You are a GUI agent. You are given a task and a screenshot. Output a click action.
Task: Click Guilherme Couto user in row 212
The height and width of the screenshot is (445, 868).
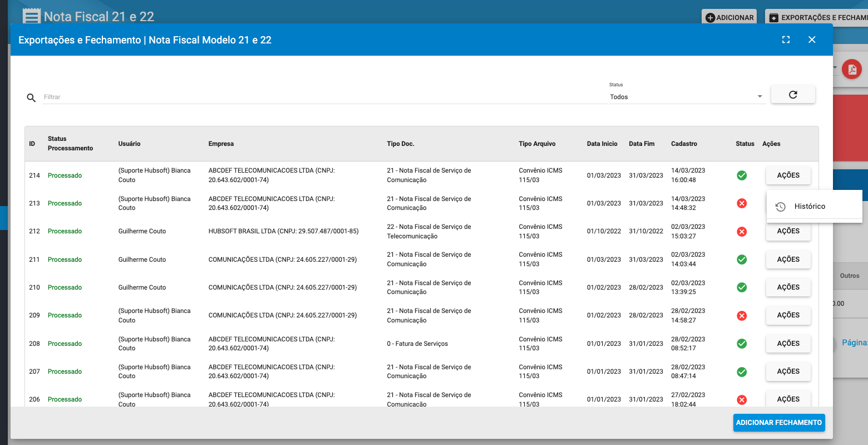coord(142,231)
